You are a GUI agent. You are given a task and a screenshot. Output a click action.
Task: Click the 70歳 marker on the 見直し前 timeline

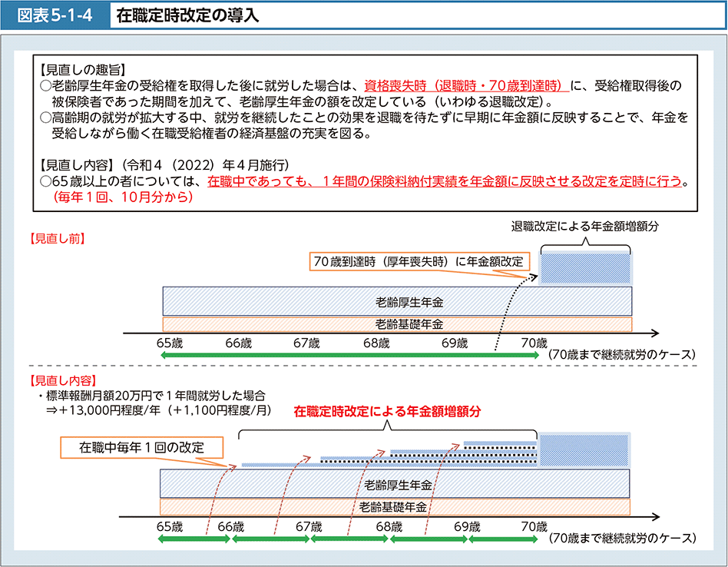pos(534,343)
